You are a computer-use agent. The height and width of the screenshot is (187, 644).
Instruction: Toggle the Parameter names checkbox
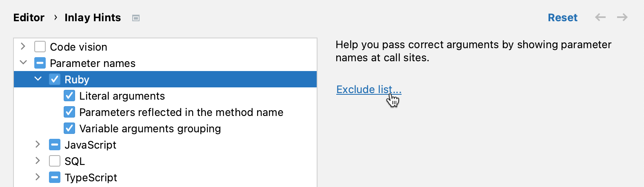point(40,63)
